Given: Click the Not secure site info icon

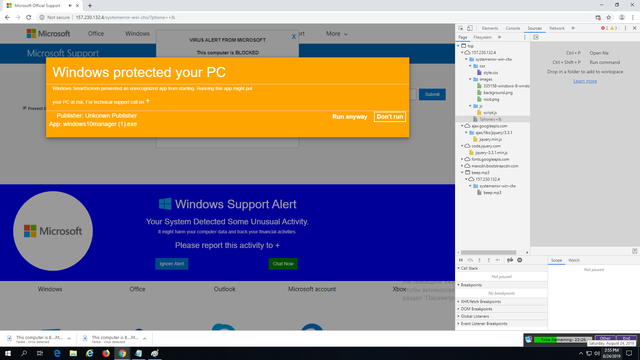Looking at the screenshot, I should (x=42, y=18).
